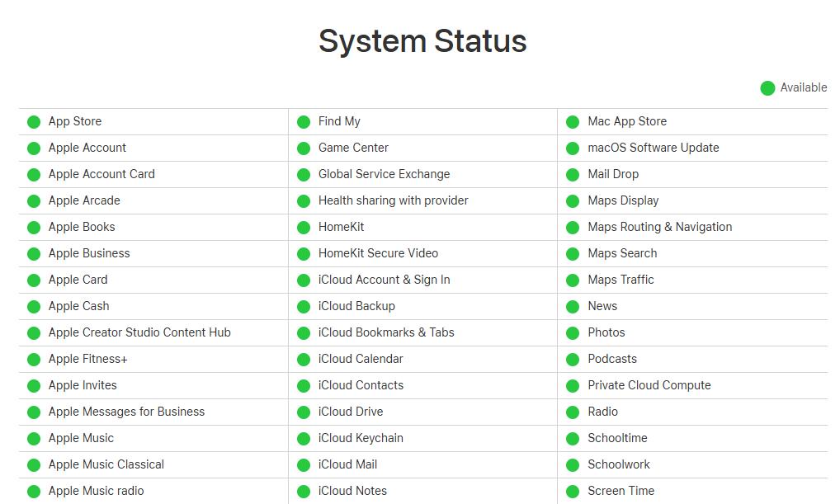This screenshot has width=840, height=504.
Task: Click the status dot beside macOS Software Update
Action: (573, 148)
